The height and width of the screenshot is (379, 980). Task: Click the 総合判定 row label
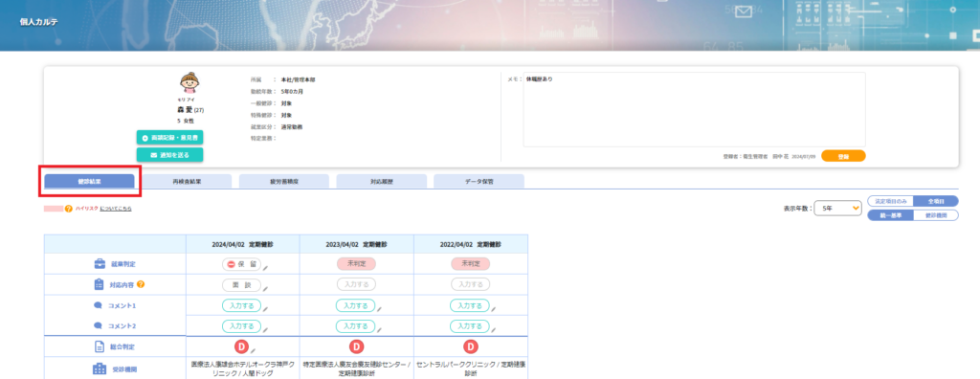click(x=123, y=346)
